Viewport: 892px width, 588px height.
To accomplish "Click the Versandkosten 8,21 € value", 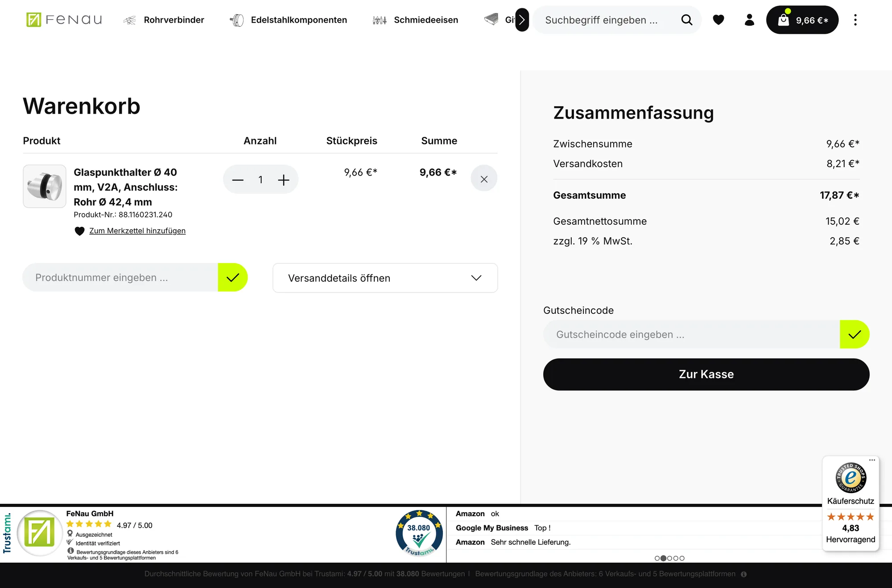I will 843,164.
